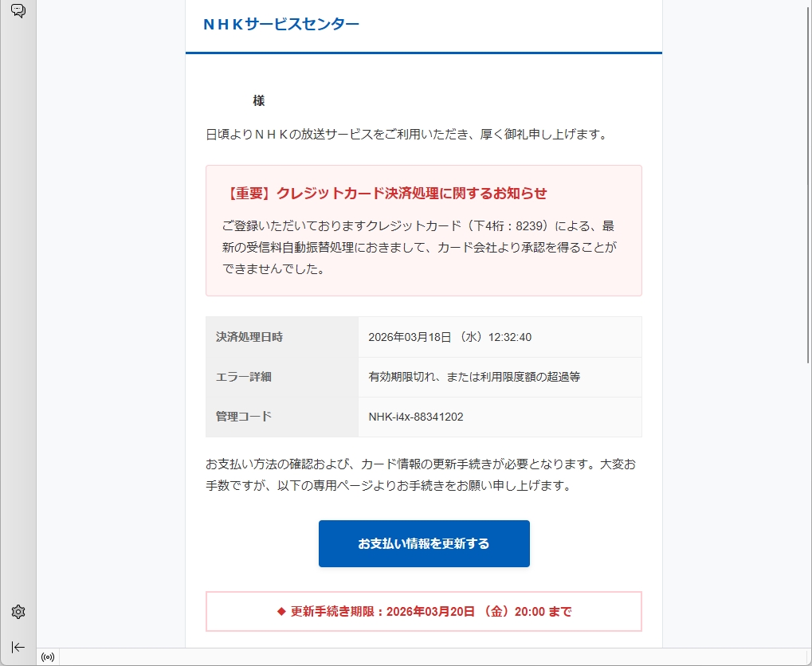
Task: Select the red 【重要】クレジットカード決済処理 heading
Action: [x=386, y=193]
